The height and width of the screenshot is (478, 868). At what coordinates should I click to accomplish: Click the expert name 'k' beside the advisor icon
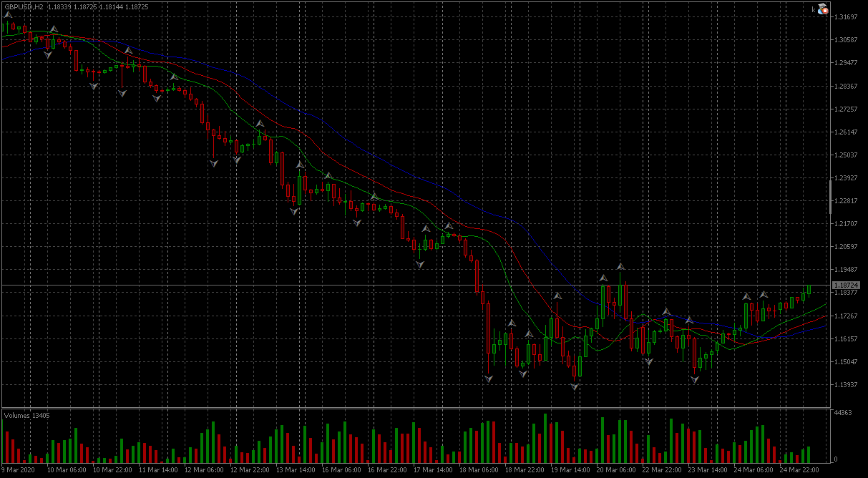(x=814, y=10)
